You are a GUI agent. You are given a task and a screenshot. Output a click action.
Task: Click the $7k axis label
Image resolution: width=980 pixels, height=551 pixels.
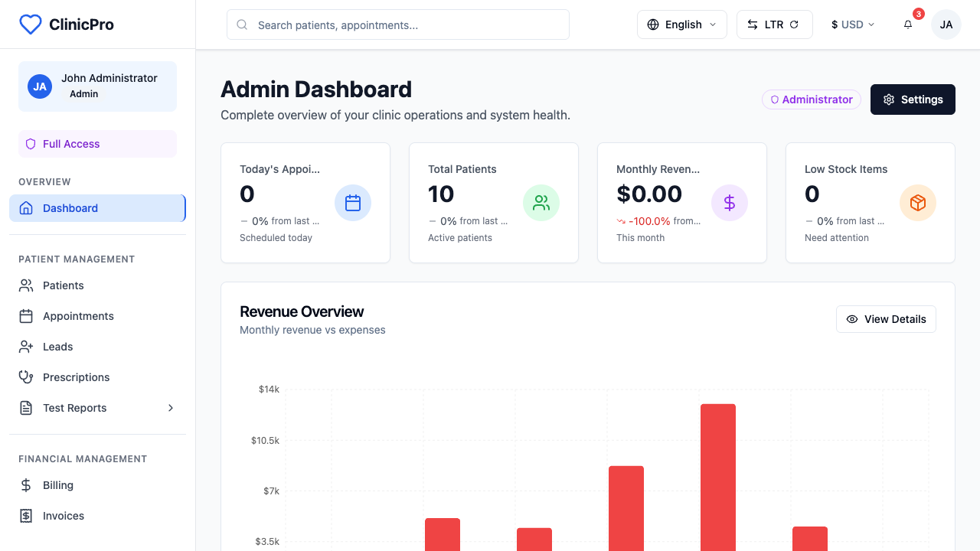(x=271, y=491)
